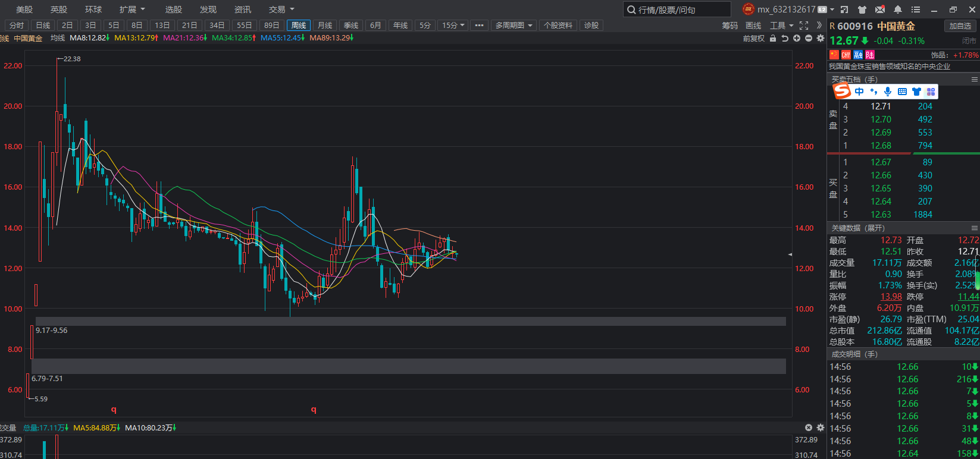Screen dimensions: 980x459
Task: Toggle fullscreen chart view icon
Action: tap(804, 26)
